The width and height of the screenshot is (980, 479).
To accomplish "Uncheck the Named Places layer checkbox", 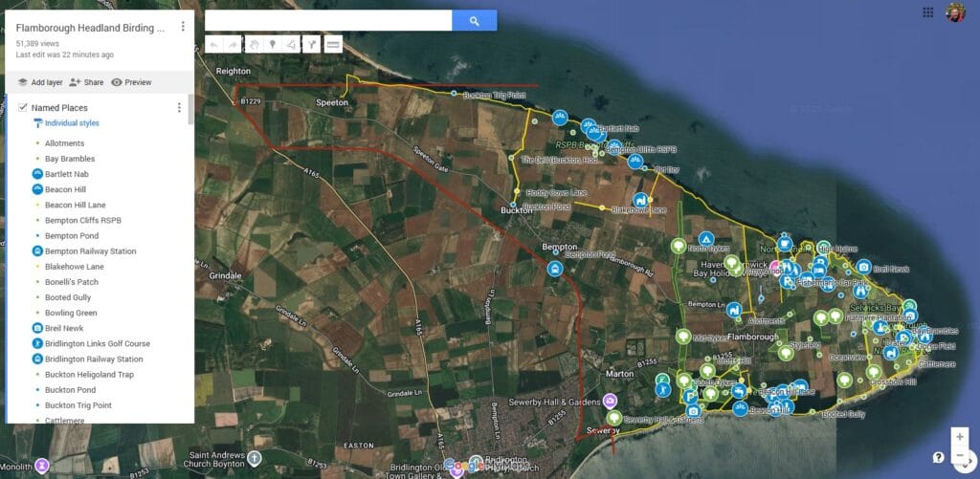I will tap(22, 108).
